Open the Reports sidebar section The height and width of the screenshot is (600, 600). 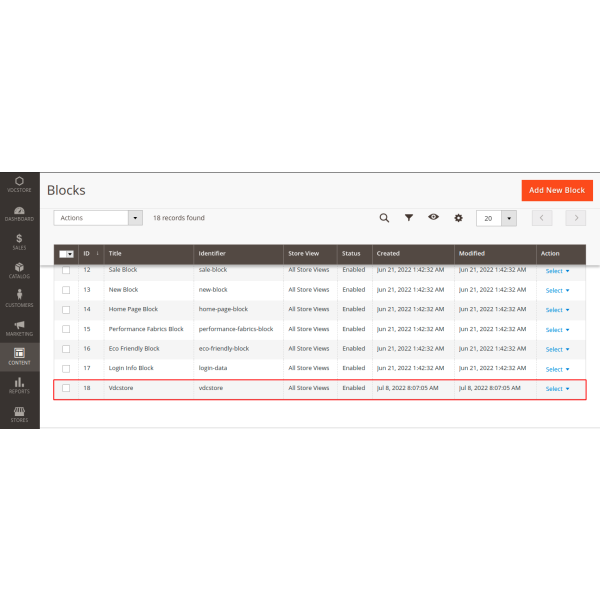pos(19,386)
